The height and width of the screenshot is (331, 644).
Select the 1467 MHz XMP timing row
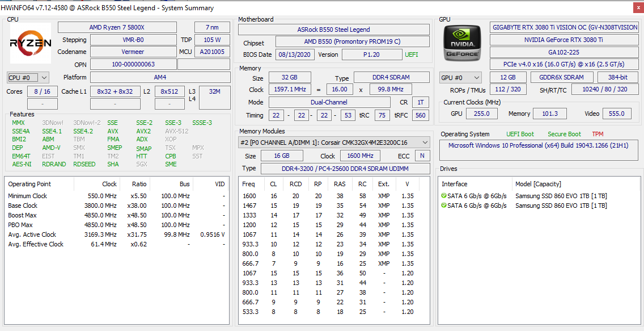click(x=334, y=206)
